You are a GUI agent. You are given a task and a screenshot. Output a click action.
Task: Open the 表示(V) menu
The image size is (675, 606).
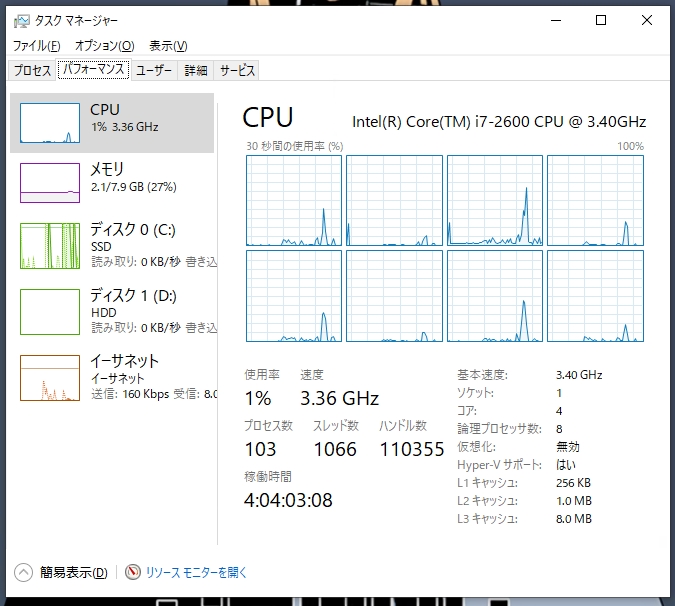[x=168, y=46]
